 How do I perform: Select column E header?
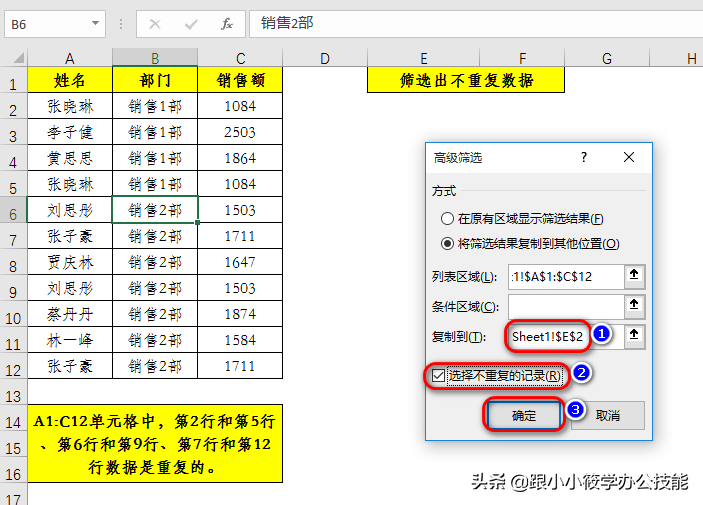(x=423, y=58)
